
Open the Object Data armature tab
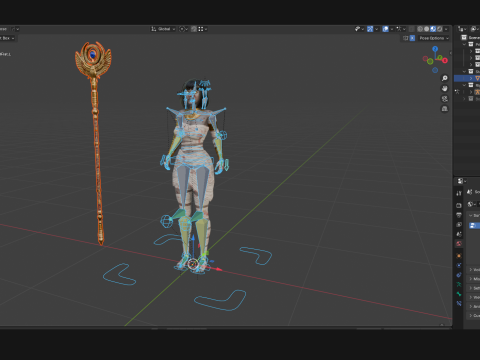click(459, 284)
